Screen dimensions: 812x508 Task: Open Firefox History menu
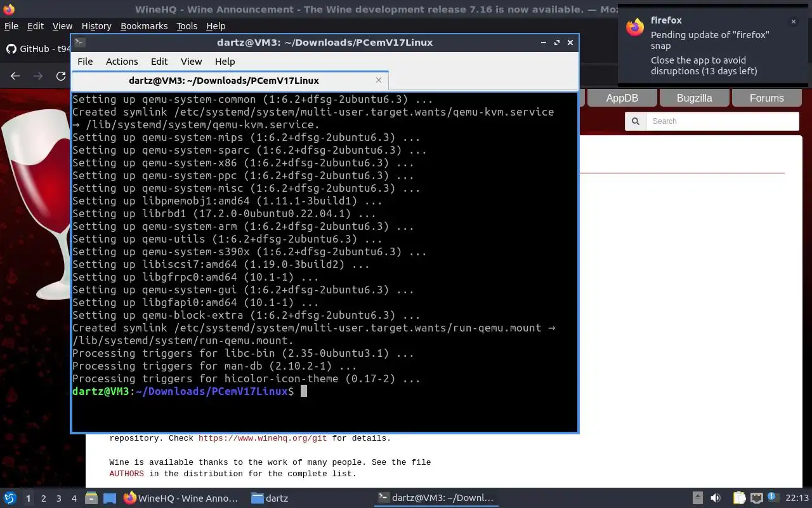[96, 26]
